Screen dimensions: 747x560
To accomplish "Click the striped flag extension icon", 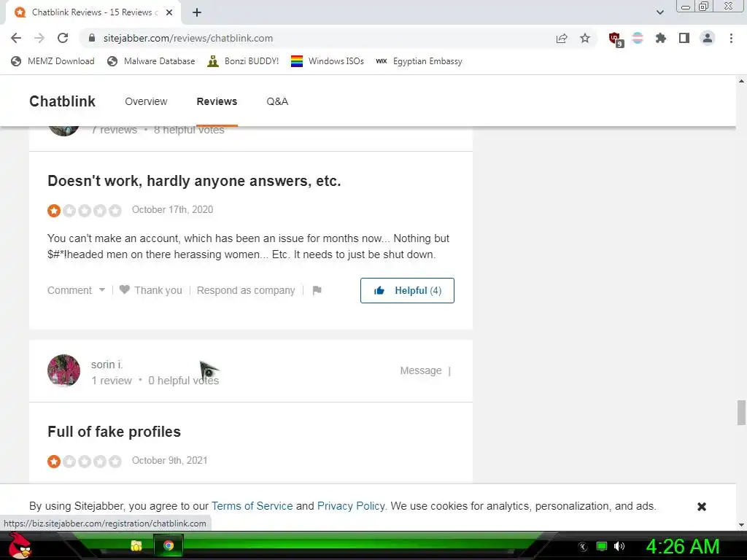I will [638, 38].
